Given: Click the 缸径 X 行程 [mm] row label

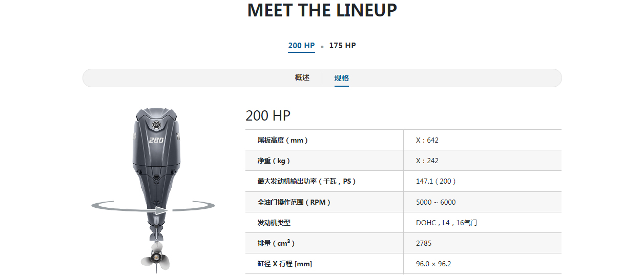Looking at the screenshot, I should pos(284,264).
